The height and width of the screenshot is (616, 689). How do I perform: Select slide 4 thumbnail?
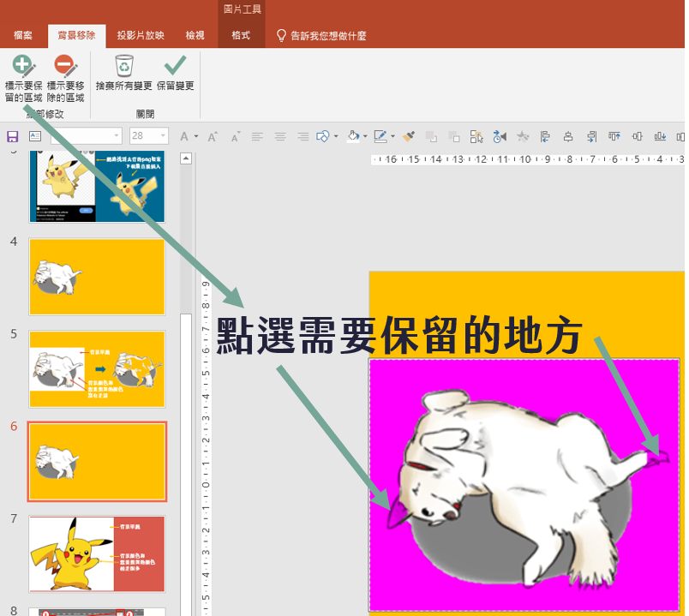click(x=97, y=277)
